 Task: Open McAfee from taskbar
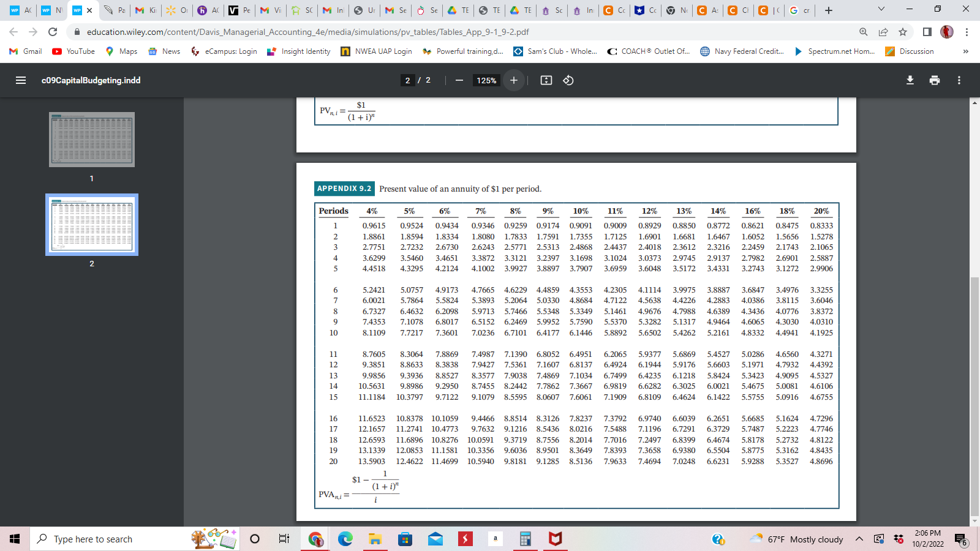click(555, 539)
